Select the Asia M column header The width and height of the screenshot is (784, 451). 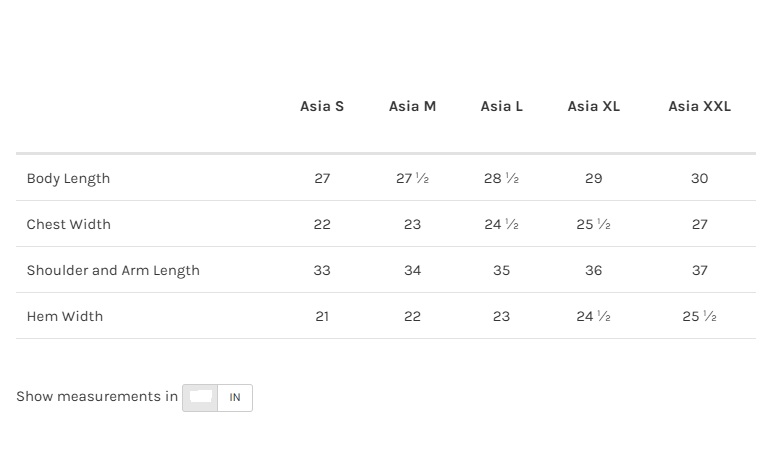pyautogui.click(x=412, y=106)
